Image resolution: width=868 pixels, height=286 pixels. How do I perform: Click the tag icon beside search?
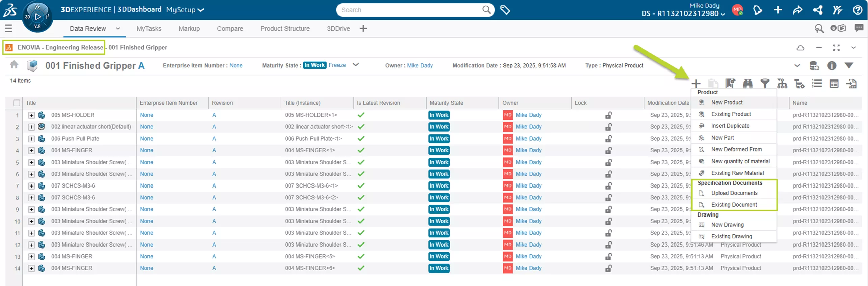tap(505, 10)
